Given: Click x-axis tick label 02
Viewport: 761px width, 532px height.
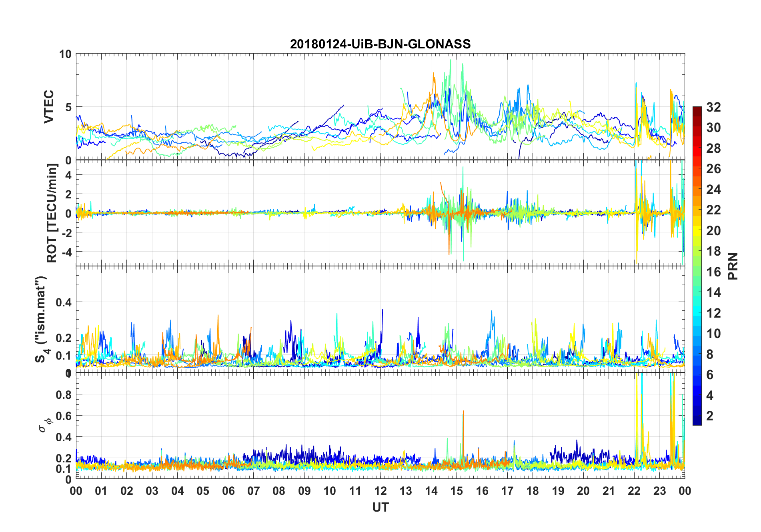Looking at the screenshot, I should [127, 491].
